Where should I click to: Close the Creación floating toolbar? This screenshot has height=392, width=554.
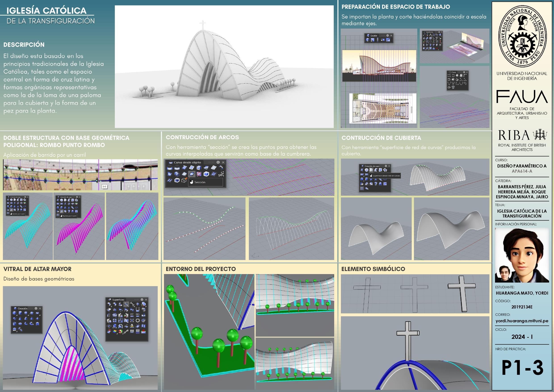pos(40,308)
